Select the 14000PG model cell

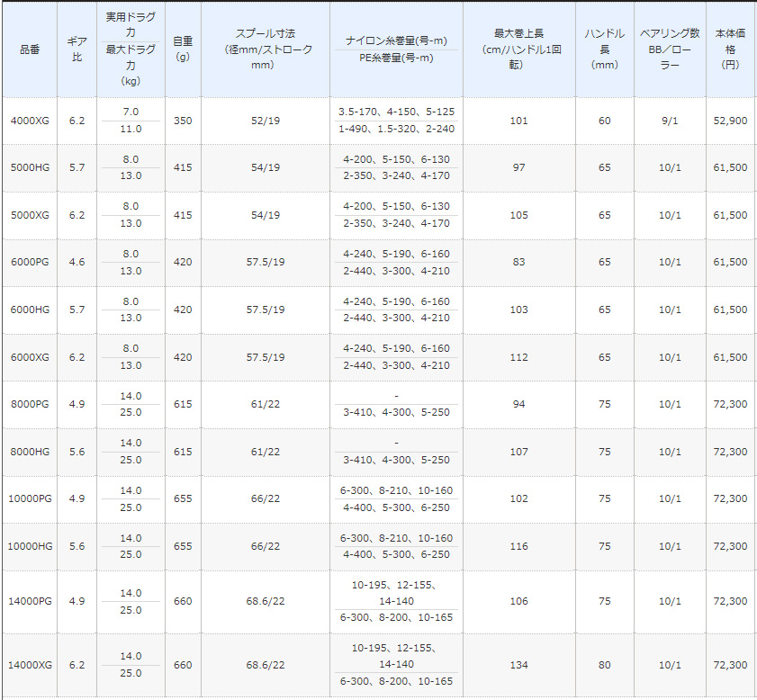point(30,601)
